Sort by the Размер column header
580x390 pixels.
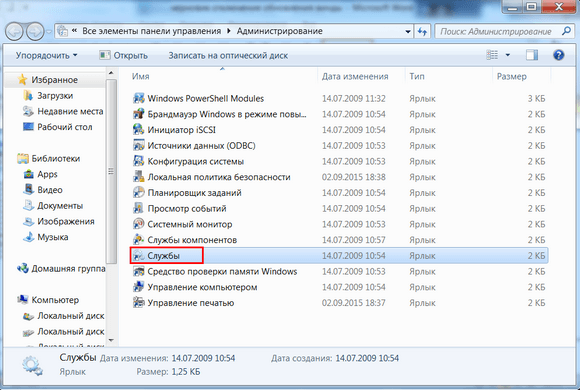pos(512,76)
